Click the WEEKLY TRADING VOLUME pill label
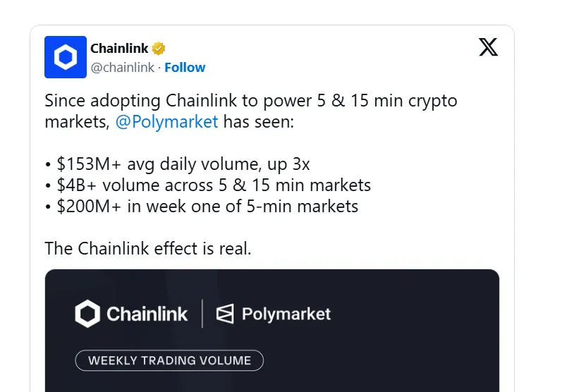The image size is (574, 392). pos(169,360)
